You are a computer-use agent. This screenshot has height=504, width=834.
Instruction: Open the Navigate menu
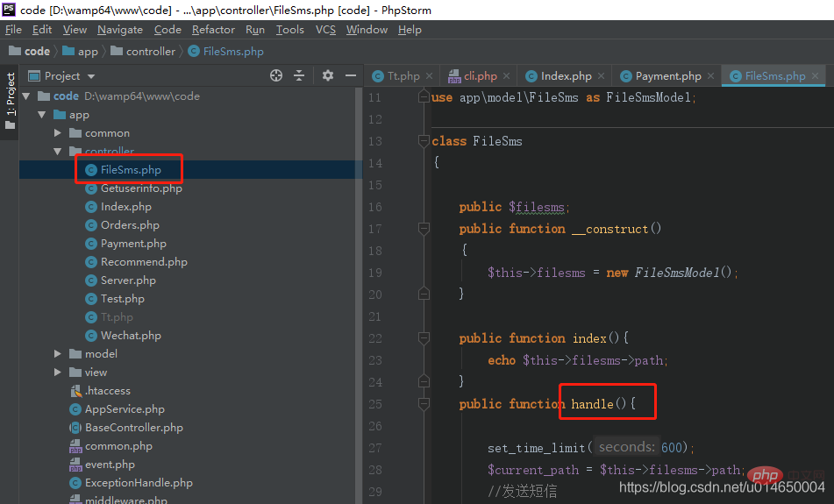point(119,30)
